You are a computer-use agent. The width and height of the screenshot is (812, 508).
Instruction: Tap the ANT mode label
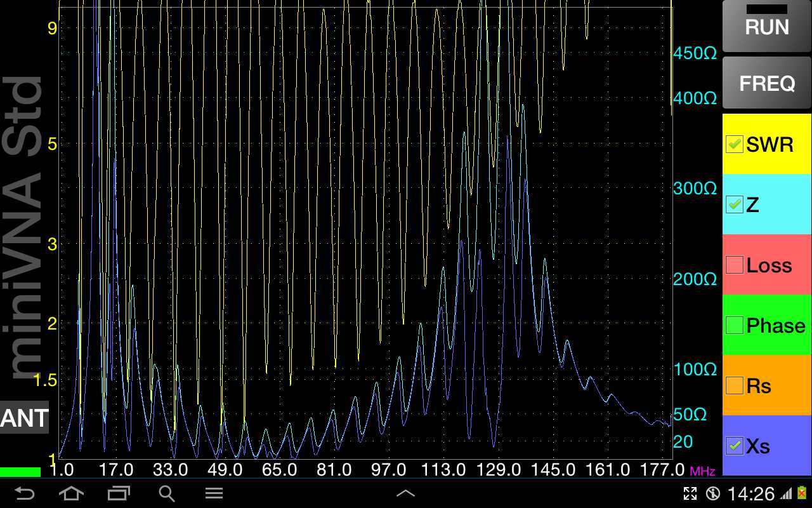pos(24,418)
